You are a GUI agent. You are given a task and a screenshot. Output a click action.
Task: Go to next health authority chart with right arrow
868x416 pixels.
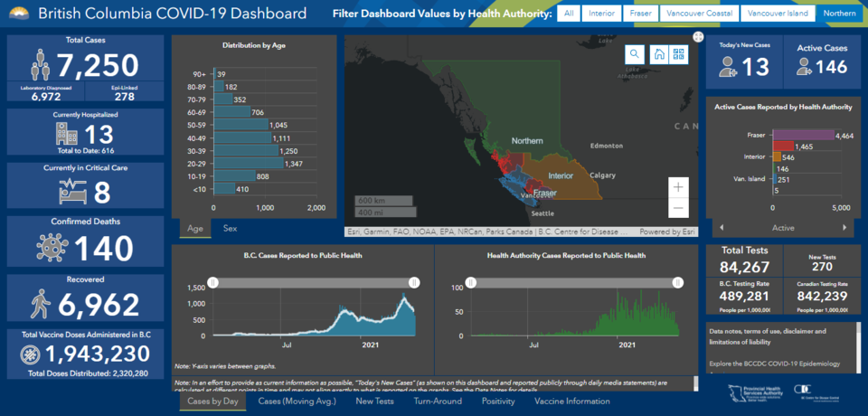[x=844, y=227]
